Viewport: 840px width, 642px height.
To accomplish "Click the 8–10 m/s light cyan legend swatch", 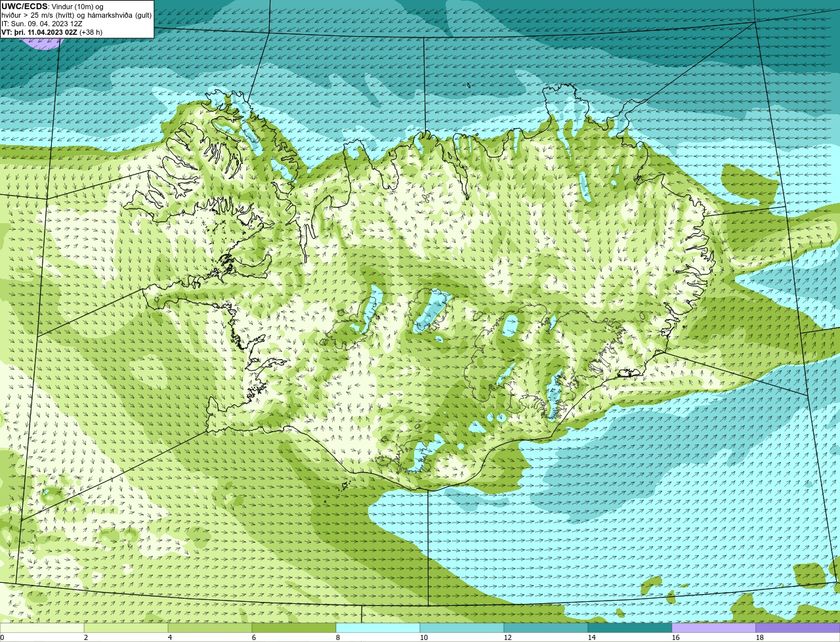I will [x=378, y=628].
